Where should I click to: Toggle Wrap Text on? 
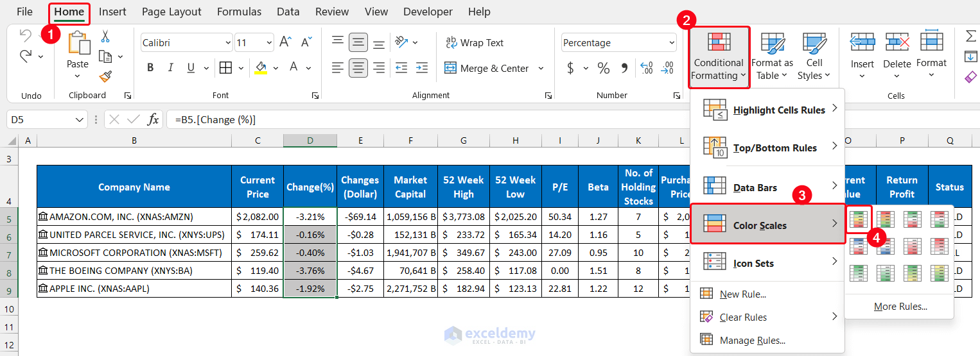coord(475,43)
